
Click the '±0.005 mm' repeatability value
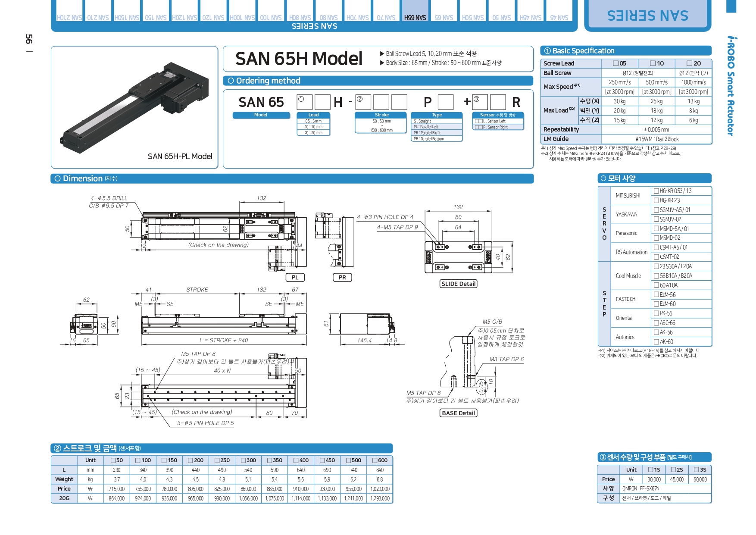tap(656, 130)
